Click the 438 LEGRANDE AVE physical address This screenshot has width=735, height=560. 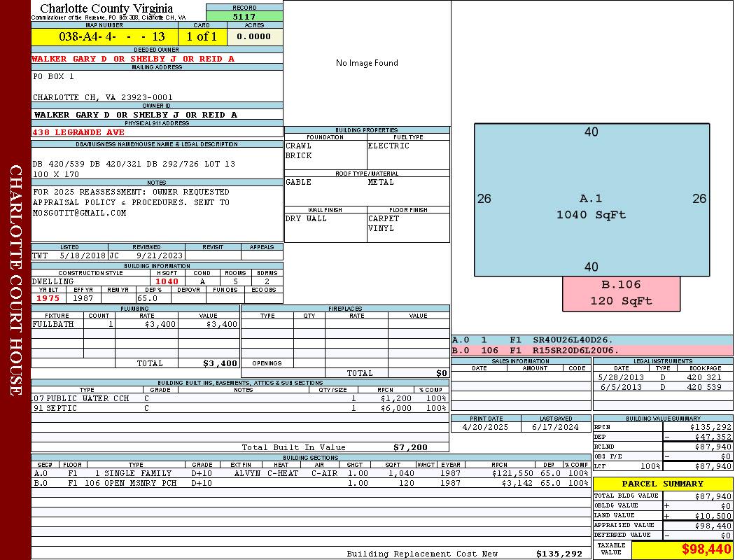(x=78, y=132)
